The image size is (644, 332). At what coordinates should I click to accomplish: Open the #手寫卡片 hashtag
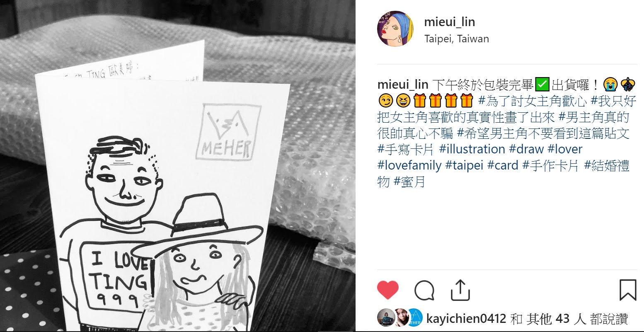(x=406, y=149)
